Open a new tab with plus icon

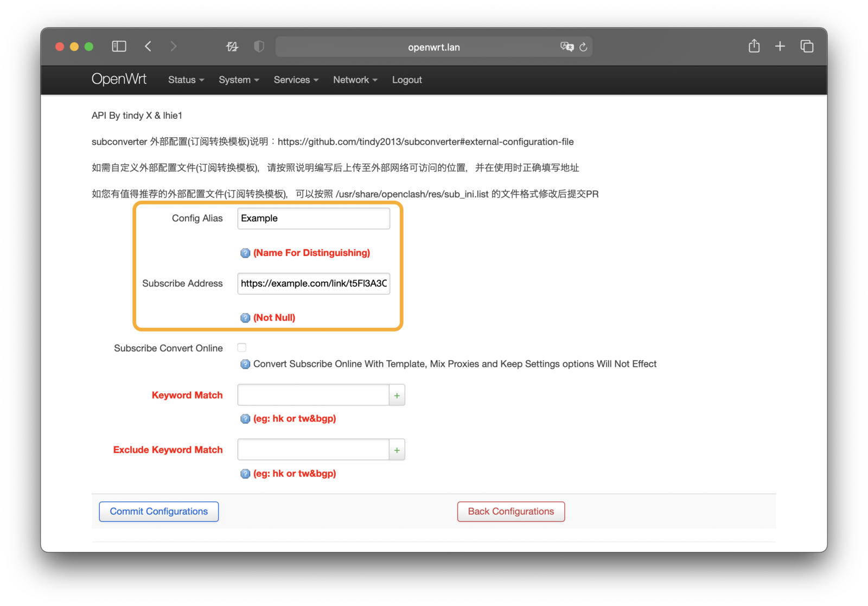click(780, 47)
